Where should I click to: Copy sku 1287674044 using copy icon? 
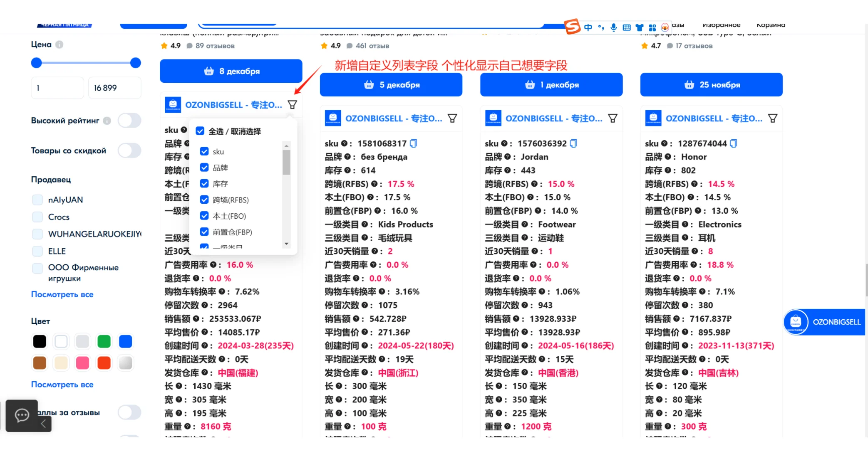(x=734, y=143)
